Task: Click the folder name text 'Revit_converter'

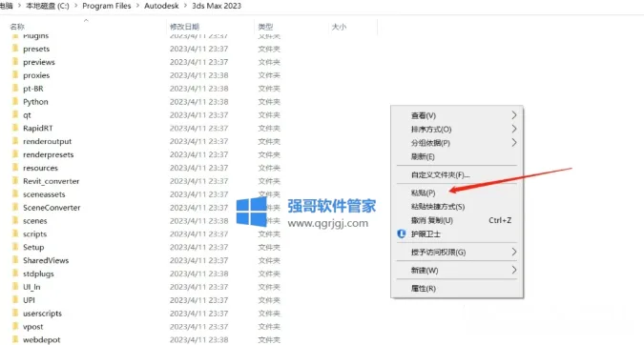Action: click(52, 181)
